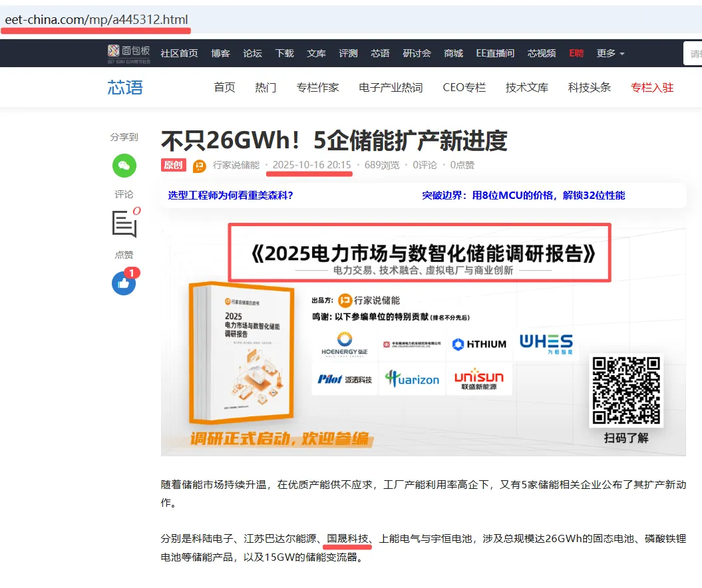Viewport: 702px width, 588px height.
Task: Click the 行家说储能 author avatar icon
Action: pos(199,166)
